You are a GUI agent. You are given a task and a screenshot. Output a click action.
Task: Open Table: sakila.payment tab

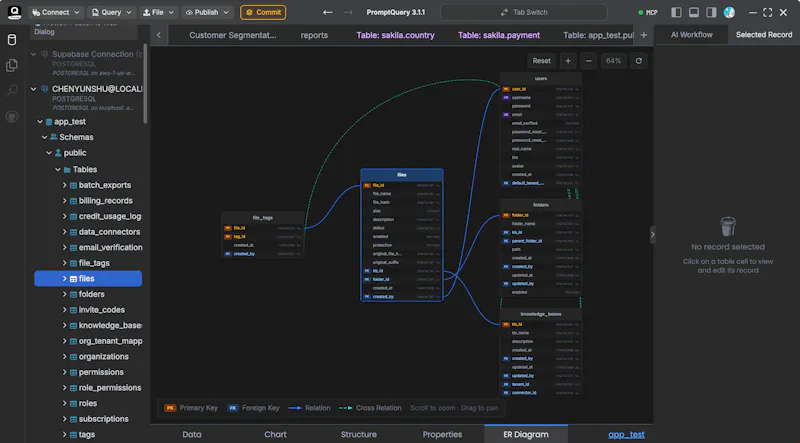(x=499, y=35)
